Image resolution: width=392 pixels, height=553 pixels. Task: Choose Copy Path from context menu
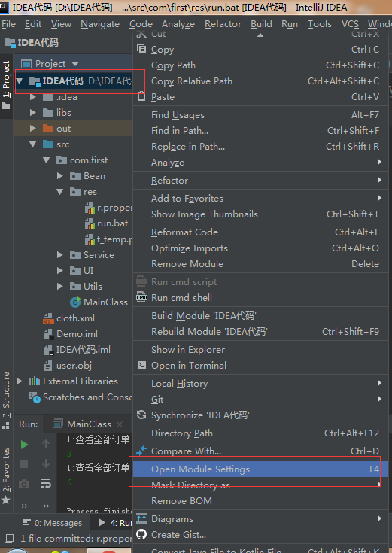(261, 65)
